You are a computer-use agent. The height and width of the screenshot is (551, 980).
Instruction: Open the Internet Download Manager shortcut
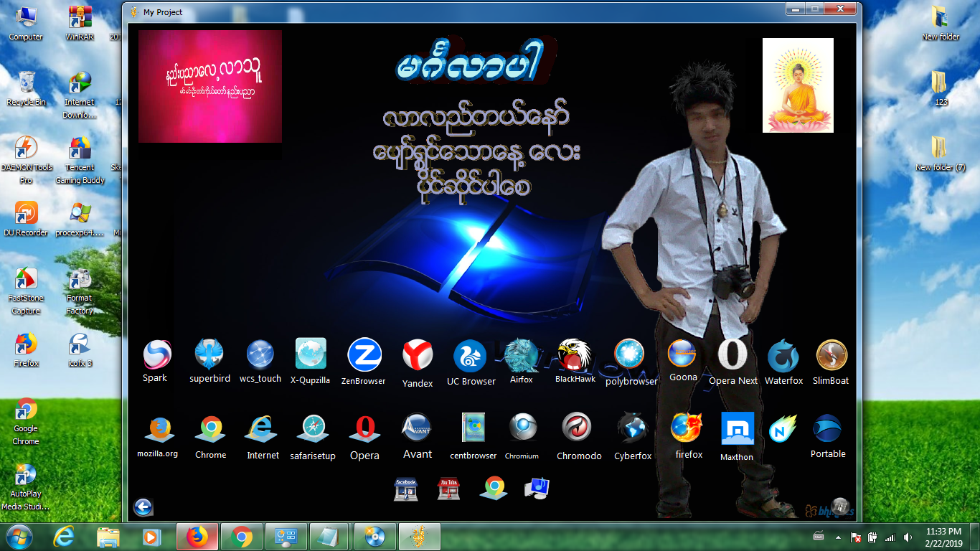[80, 95]
